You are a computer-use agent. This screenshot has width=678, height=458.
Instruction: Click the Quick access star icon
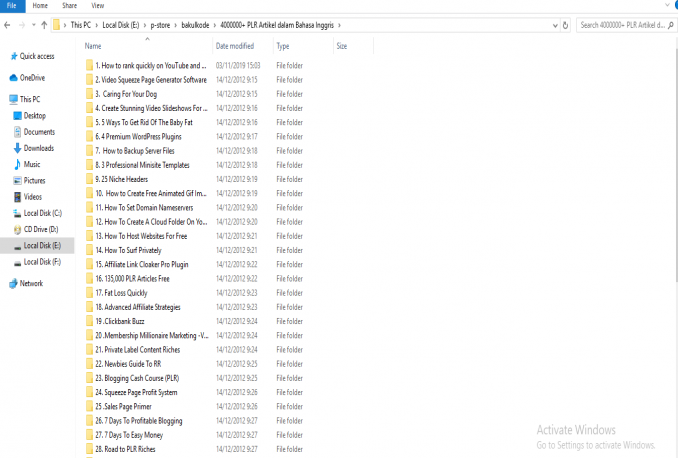pyautogui.click(x=13, y=56)
